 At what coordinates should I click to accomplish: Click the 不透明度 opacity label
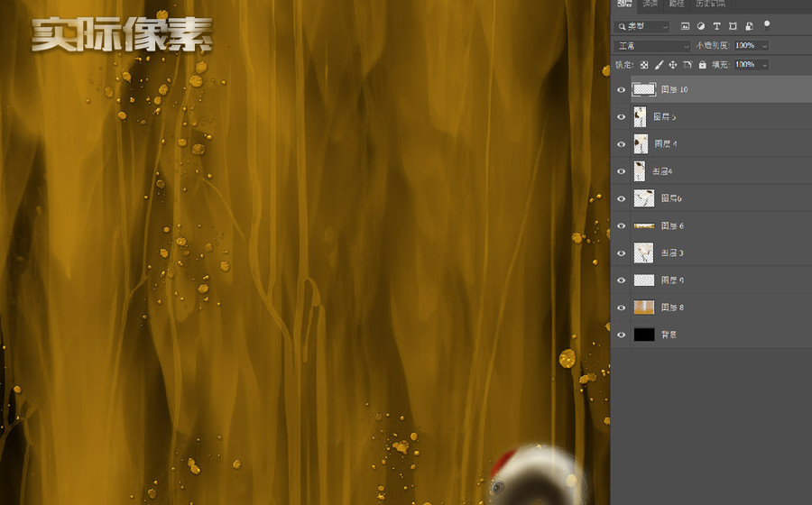[x=713, y=46]
